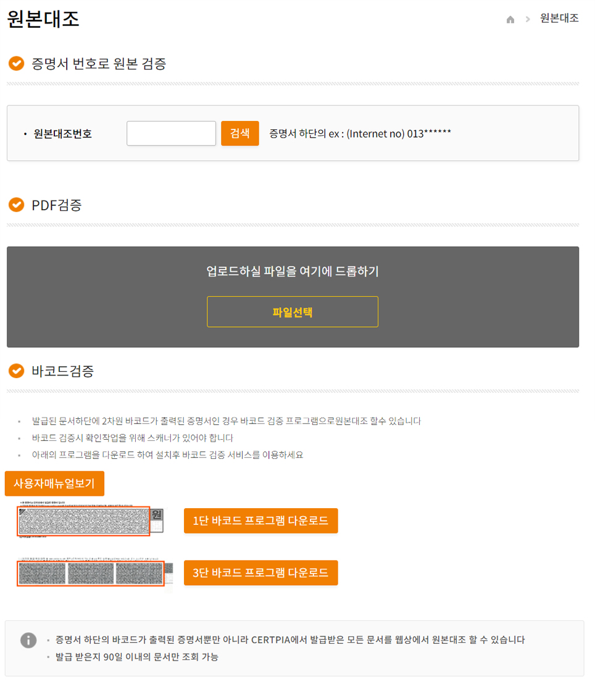Click checkmark icon beside 바코드검증 heading
Image resolution: width=595 pixels, height=700 pixels.
click(x=17, y=371)
